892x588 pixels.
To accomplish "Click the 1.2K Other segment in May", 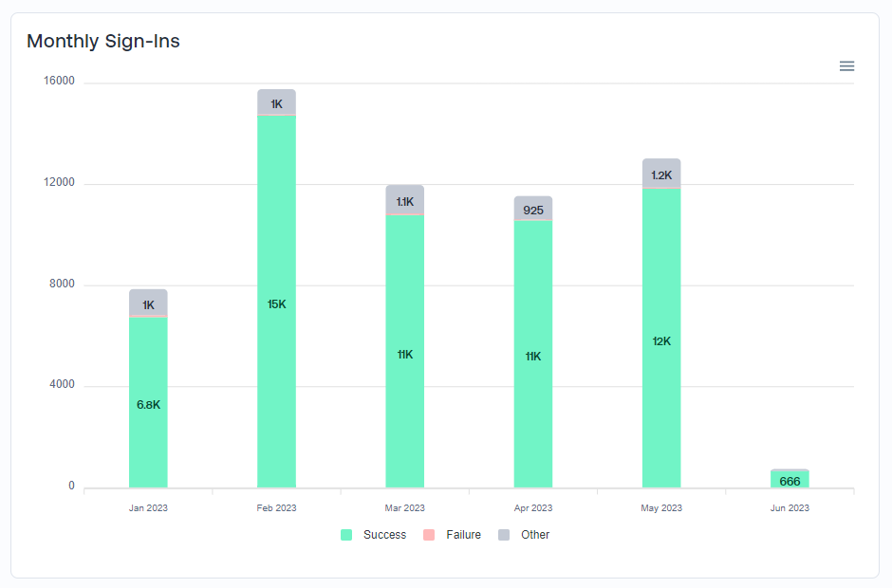I will point(661,174).
